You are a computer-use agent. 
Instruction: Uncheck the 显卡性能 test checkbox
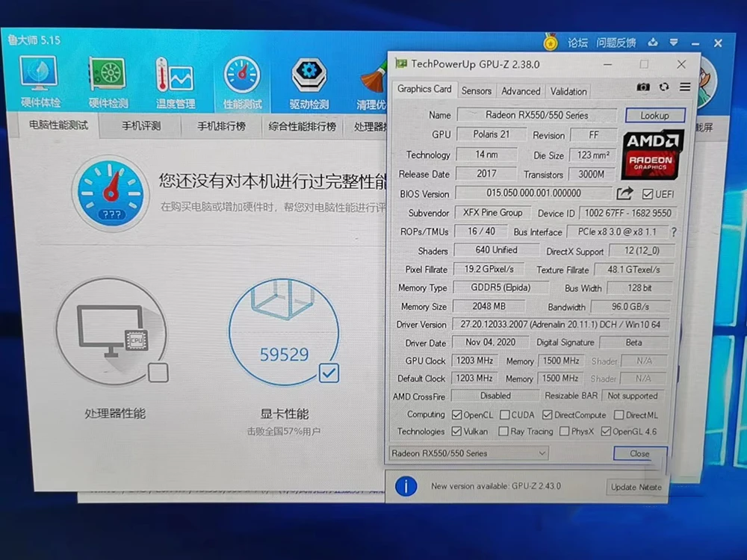click(x=329, y=373)
